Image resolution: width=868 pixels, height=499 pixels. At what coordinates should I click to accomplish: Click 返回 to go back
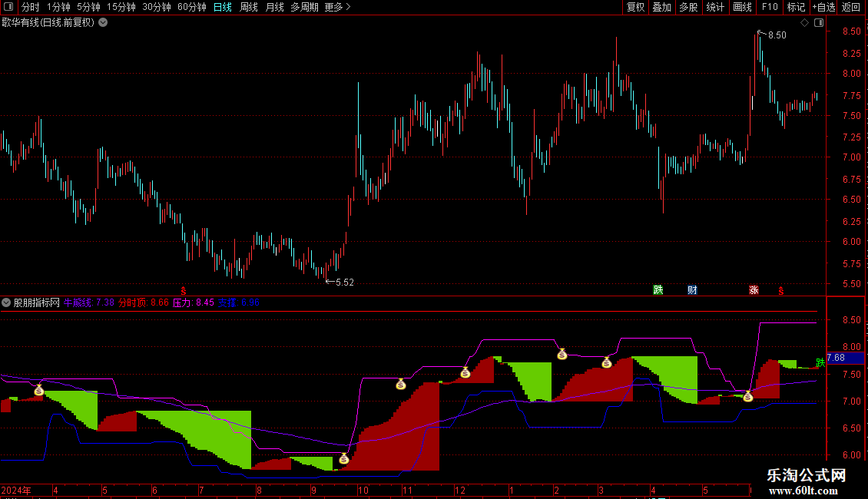tap(851, 7)
